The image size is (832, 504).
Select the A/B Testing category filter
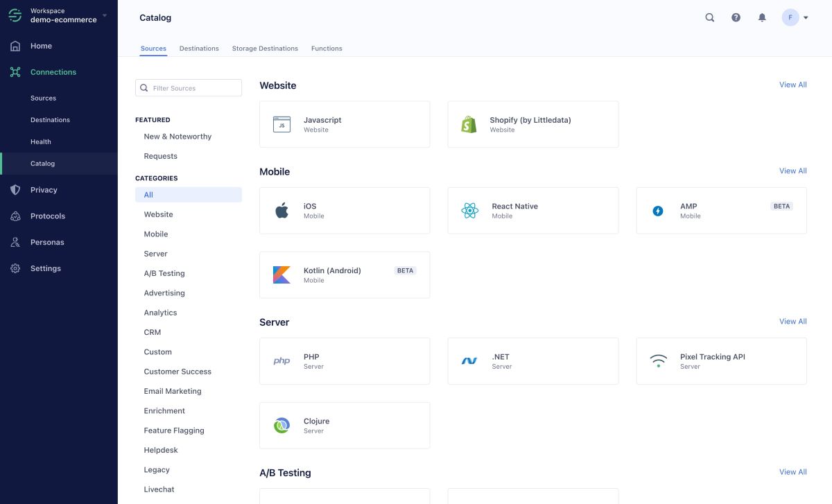point(164,273)
